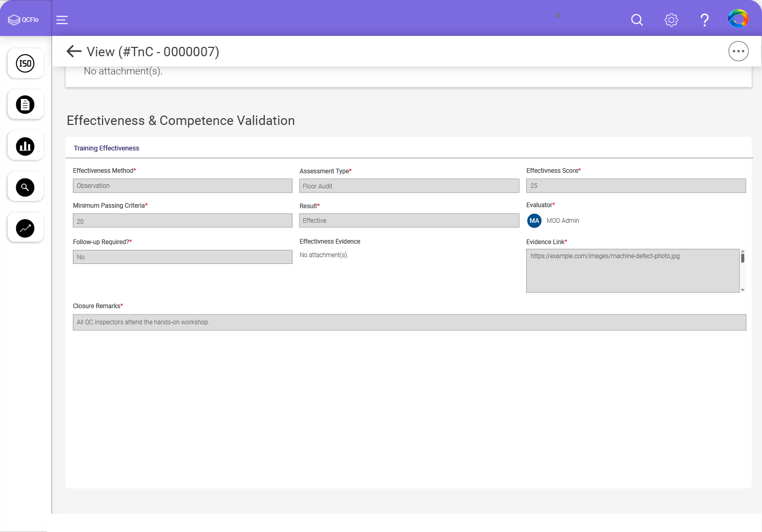Open user profile avatar

point(738,19)
